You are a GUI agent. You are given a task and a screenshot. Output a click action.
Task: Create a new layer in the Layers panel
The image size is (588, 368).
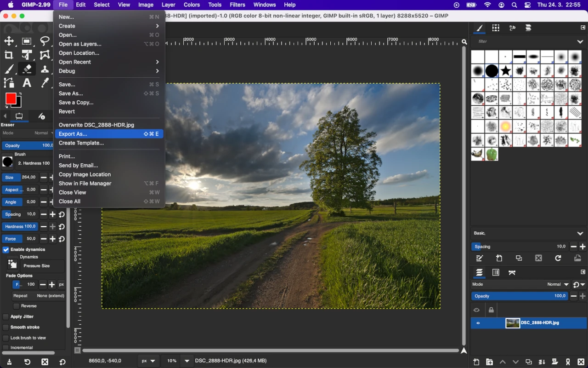(476, 362)
